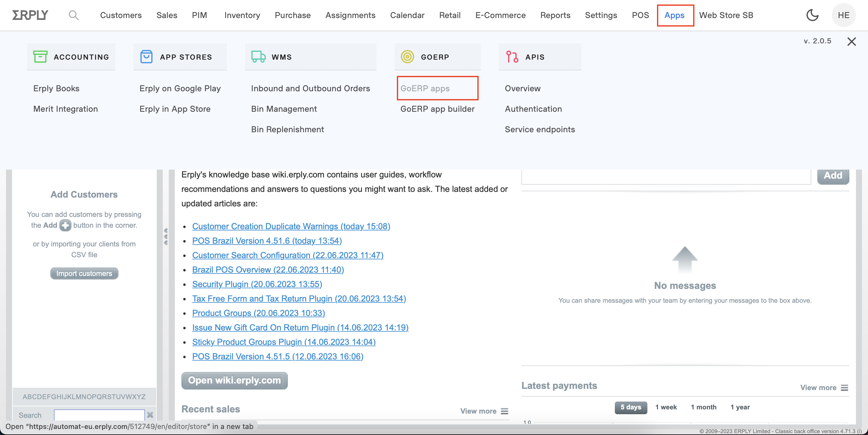Open the Reports menu
The width and height of the screenshot is (868, 435).
pyautogui.click(x=555, y=15)
